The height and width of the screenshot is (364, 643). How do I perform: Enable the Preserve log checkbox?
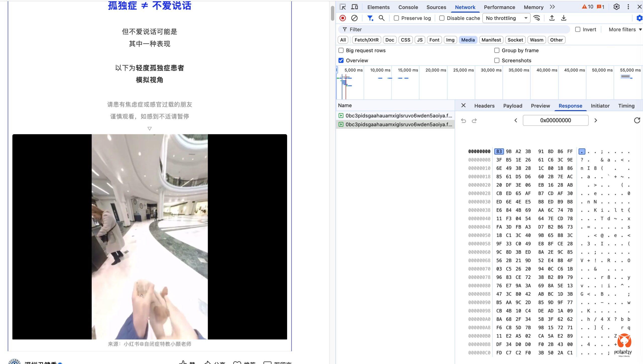[x=396, y=18]
